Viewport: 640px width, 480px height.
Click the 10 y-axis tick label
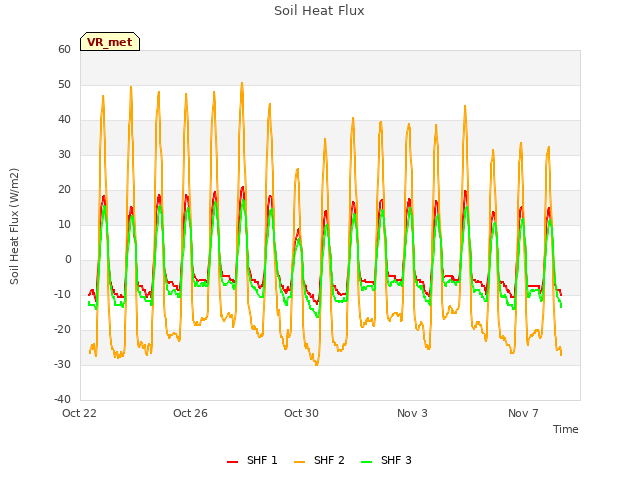coord(64,224)
